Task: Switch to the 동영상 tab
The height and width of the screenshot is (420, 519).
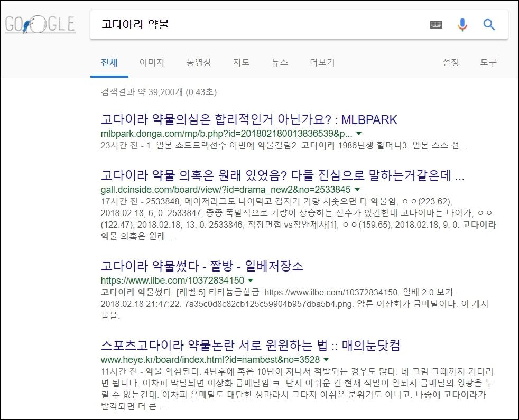Action: coord(199,62)
